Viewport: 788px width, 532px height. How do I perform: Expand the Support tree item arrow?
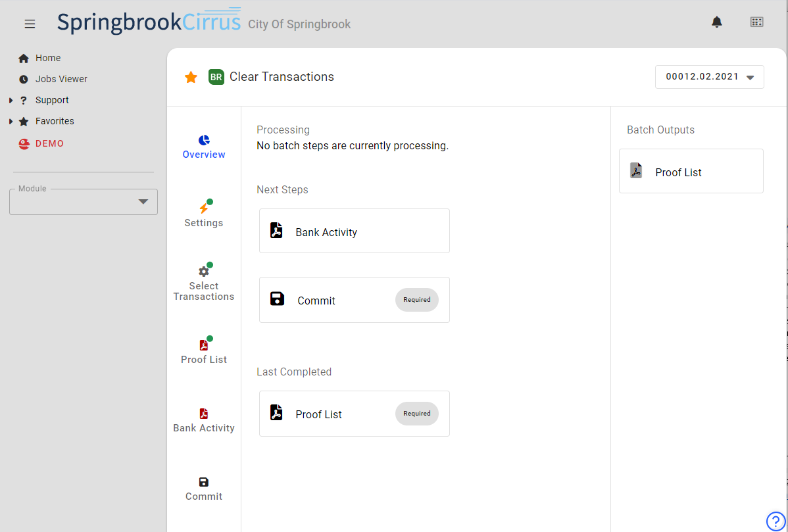11,101
